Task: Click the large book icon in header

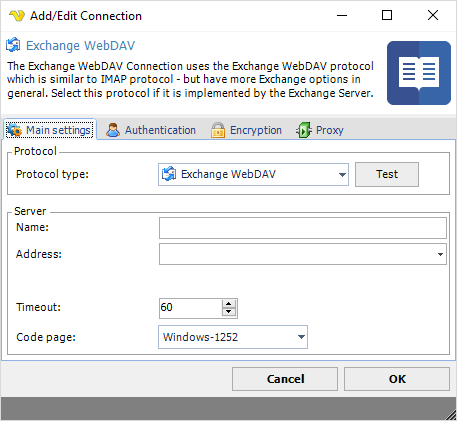Action: click(x=419, y=73)
